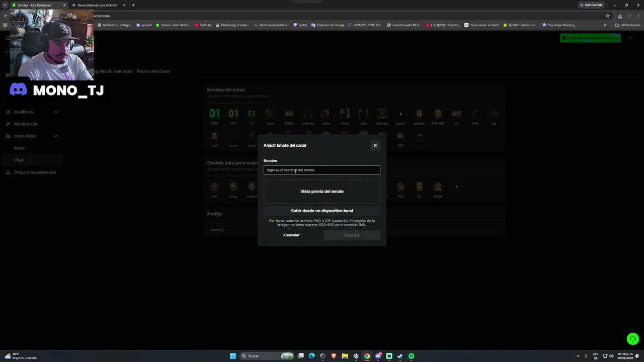Collapse the Comunidad sidebar section
The width and height of the screenshot is (644, 362).
pyautogui.click(x=32, y=136)
